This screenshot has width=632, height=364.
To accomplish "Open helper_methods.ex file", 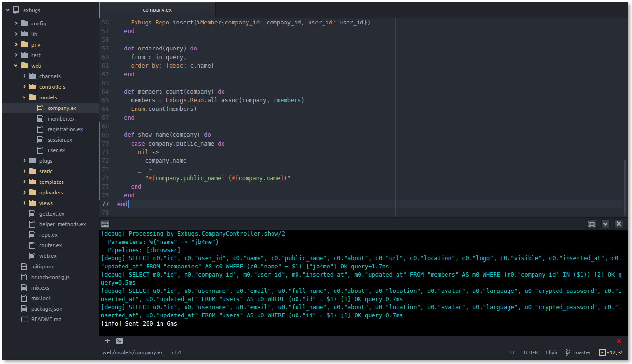I will pos(62,224).
